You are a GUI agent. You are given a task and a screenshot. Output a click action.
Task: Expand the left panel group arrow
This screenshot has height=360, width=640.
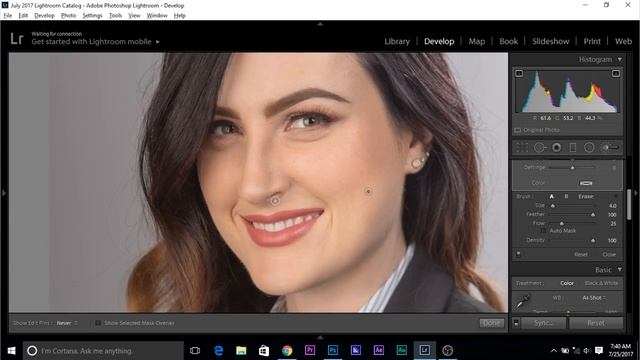pos(4,193)
